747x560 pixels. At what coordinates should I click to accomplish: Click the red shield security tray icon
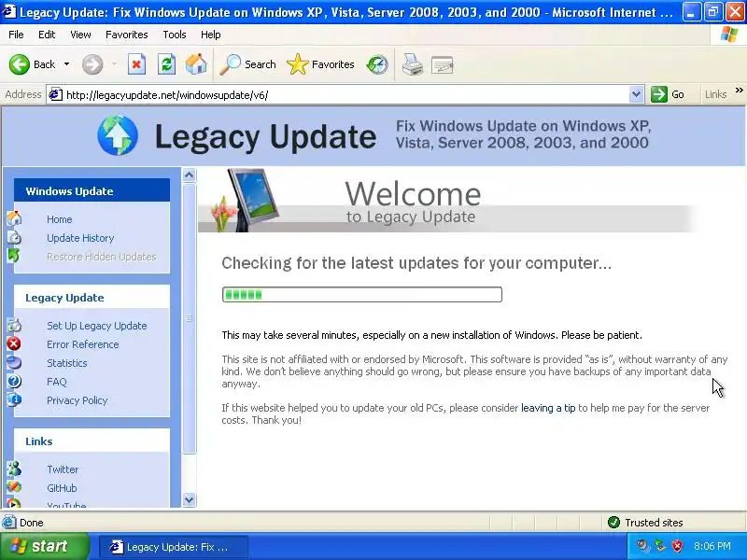click(678, 546)
